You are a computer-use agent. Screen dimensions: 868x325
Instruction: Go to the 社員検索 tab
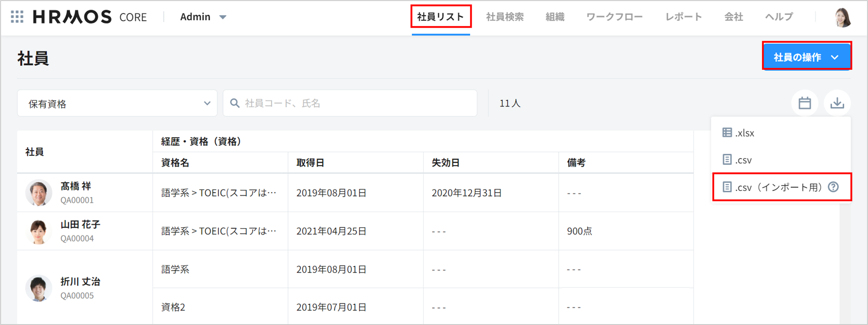click(505, 17)
